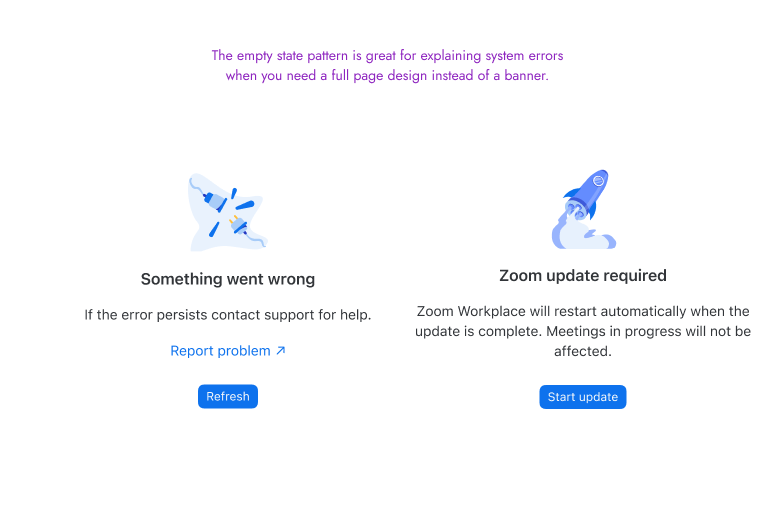The height and width of the screenshot is (508, 775).
Task: Click the unplugged cable error illustration
Action: click(x=227, y=212)
